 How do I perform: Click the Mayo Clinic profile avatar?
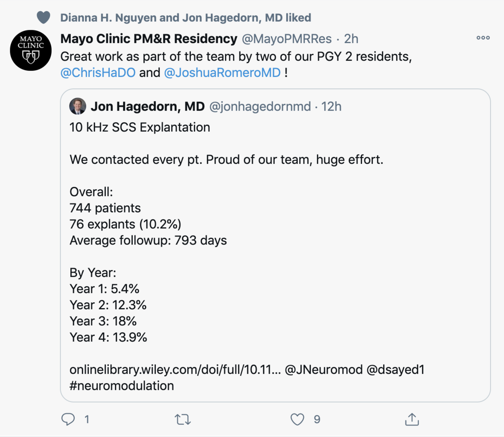[x=31, y=50]
